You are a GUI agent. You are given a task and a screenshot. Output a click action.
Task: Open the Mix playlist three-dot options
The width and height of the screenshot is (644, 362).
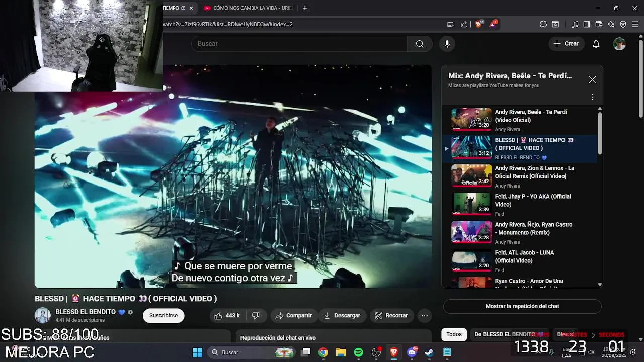pyautogui.click(x=592, y=97)
